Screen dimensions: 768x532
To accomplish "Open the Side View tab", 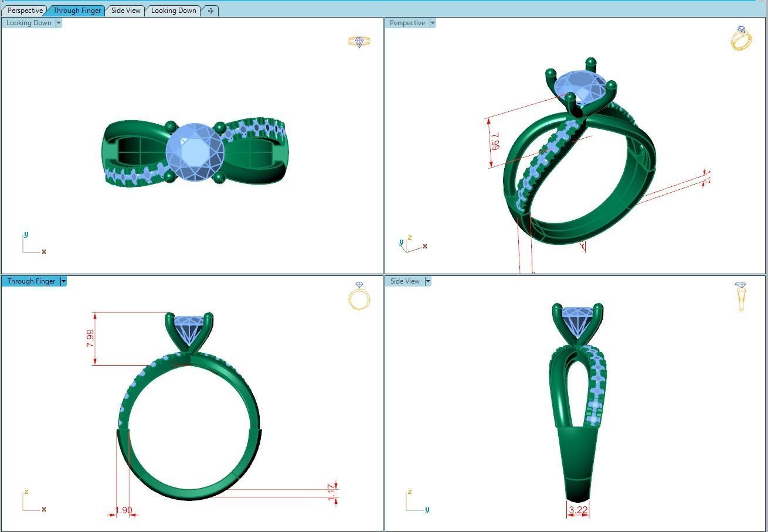I will pos(126,11).
